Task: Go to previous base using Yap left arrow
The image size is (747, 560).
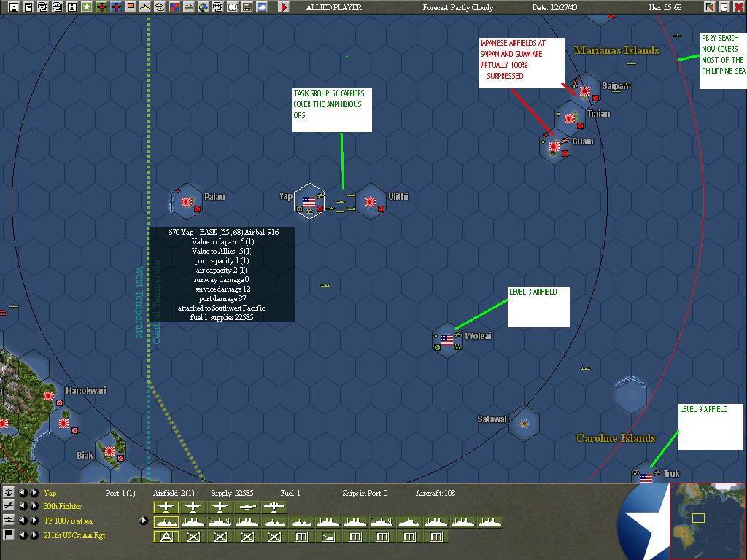Action: pyautogui.click(x=23, y=493)
